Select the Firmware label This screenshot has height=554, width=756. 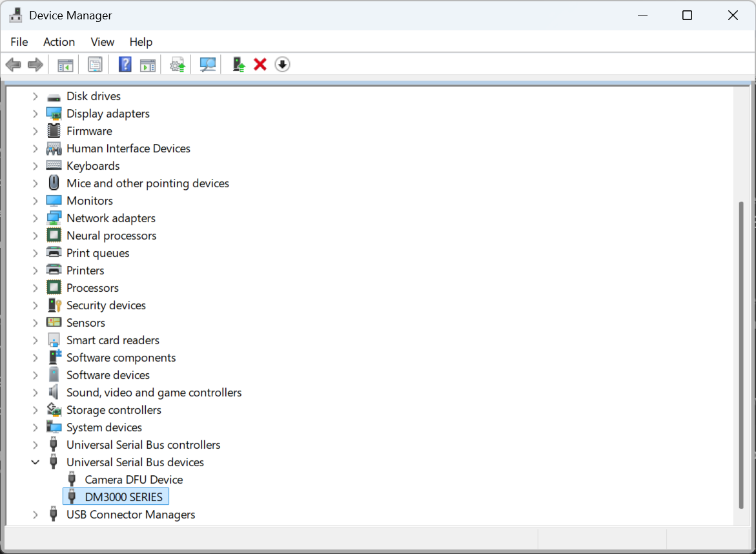pyautogui.click(x=89, y=131)
